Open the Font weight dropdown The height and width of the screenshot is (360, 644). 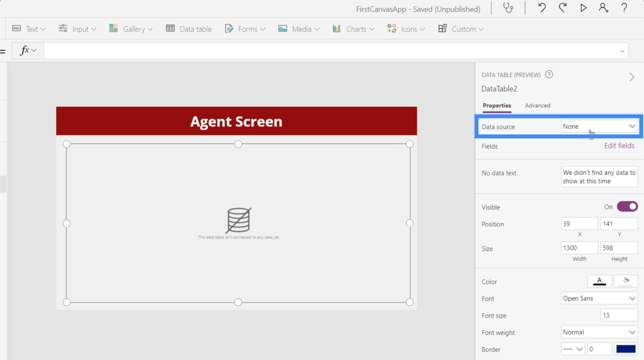599,332
